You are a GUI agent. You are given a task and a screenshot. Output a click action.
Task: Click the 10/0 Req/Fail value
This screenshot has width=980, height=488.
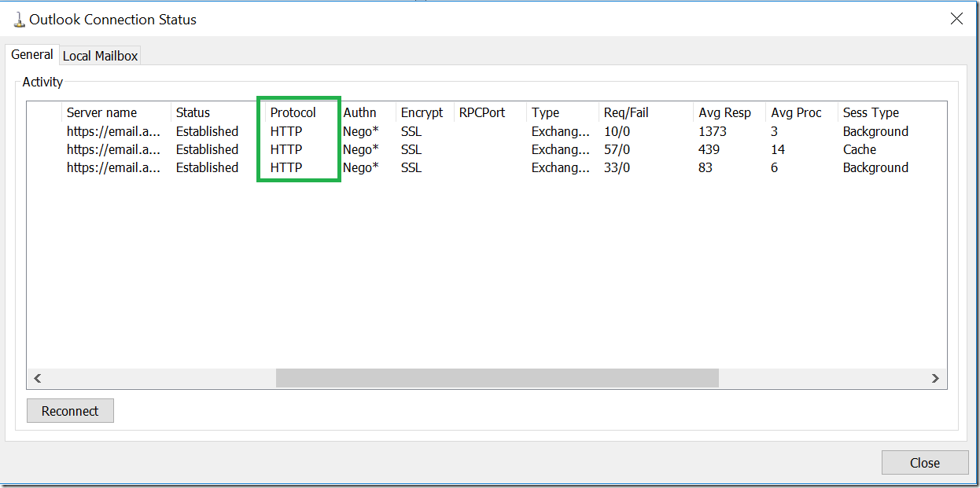tap(617, 131)
